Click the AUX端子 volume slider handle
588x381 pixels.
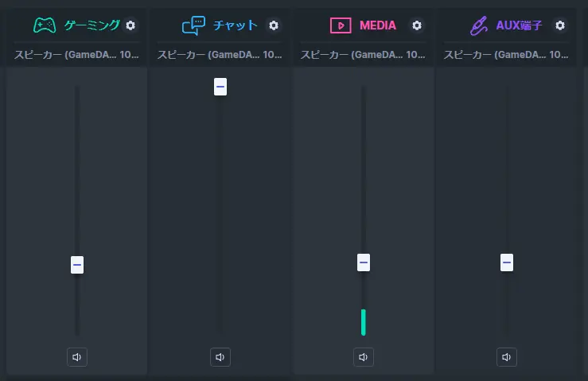pos(507,262)
